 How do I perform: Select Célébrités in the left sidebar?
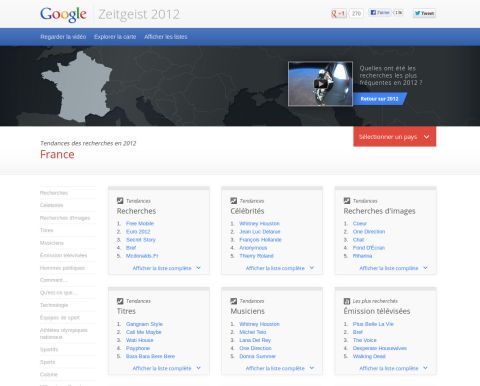tap(51, 205)
